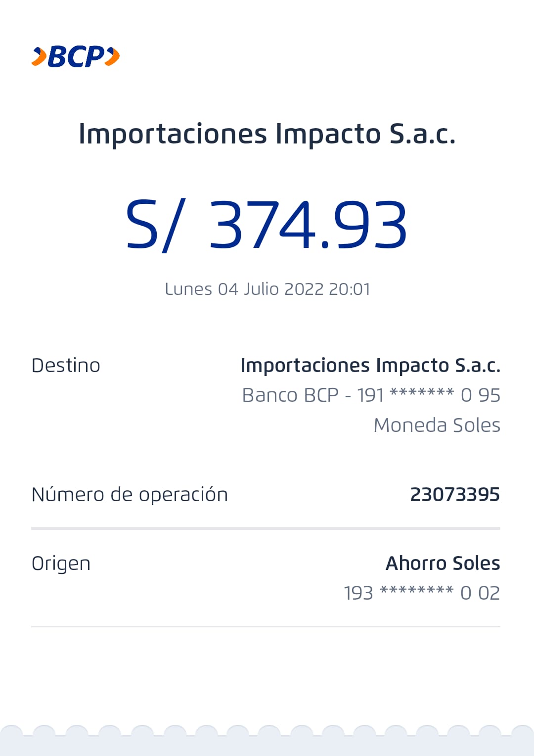This screenshot has height=756, width=534.
Task: Click the 374.93 amount figure
Action: pyautogui.click(x=308, y=225)
